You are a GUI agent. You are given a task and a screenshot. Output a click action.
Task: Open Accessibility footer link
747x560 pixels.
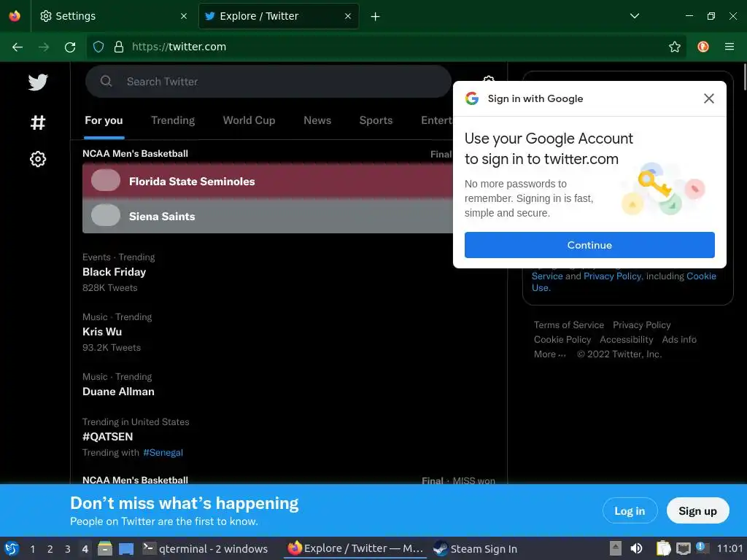(626, 340)
